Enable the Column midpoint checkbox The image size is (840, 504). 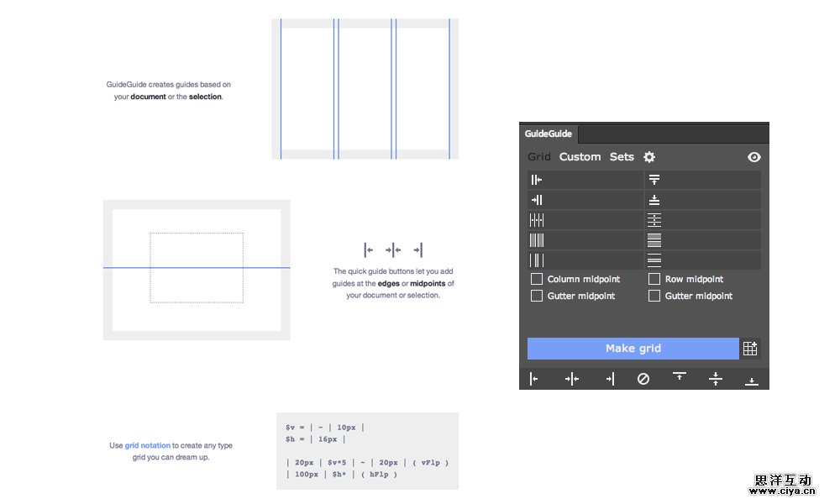[537, 279]
